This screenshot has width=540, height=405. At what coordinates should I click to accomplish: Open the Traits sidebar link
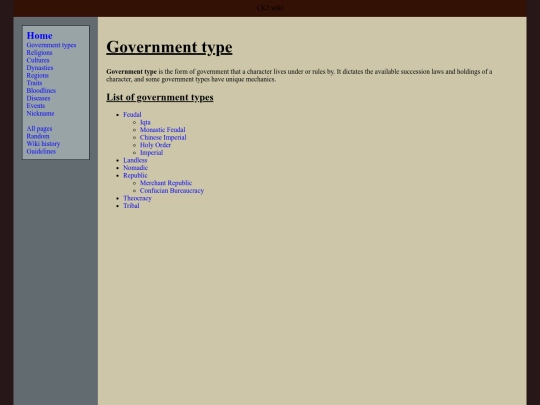[34, 83]
